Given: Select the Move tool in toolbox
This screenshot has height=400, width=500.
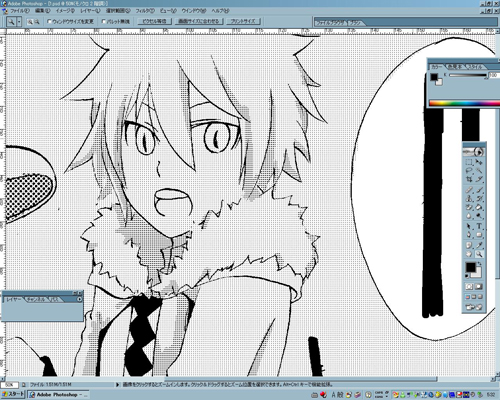Looking at the screenshot, I should [479, 162].
